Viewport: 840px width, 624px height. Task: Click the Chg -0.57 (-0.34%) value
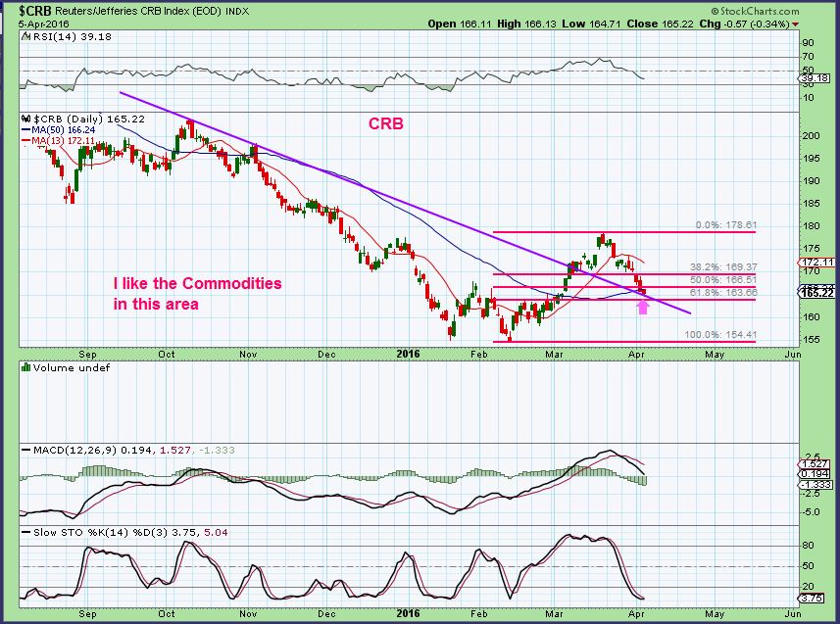pos(745,24)
